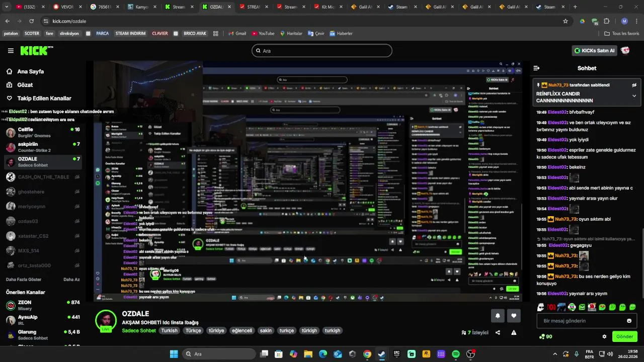
Task: Collapse list with Daha Az
Action: 71,280
